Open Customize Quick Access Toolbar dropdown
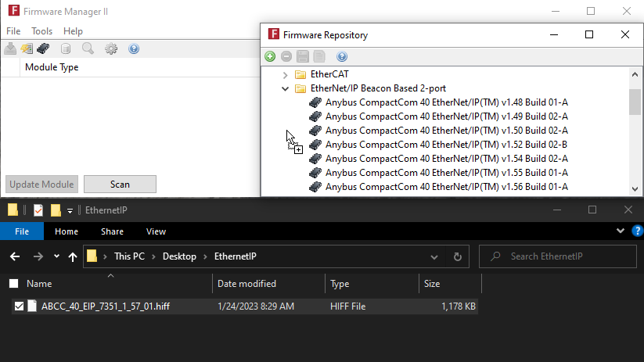The width and height of the screenshot is (644, 362). (70, 211)
